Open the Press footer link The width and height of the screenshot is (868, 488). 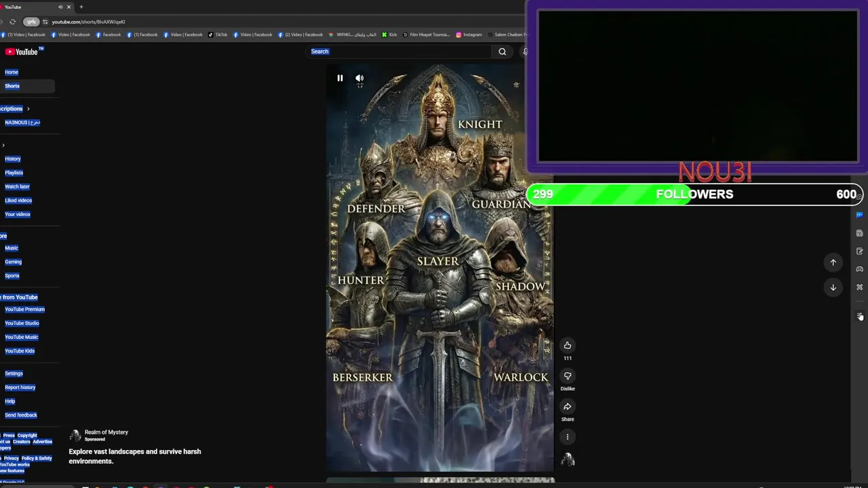click(9, 435)
